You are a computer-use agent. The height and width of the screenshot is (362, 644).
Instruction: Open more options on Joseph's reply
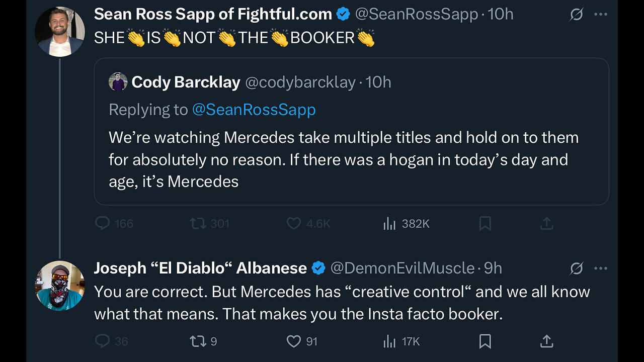[x=601, y=268]
